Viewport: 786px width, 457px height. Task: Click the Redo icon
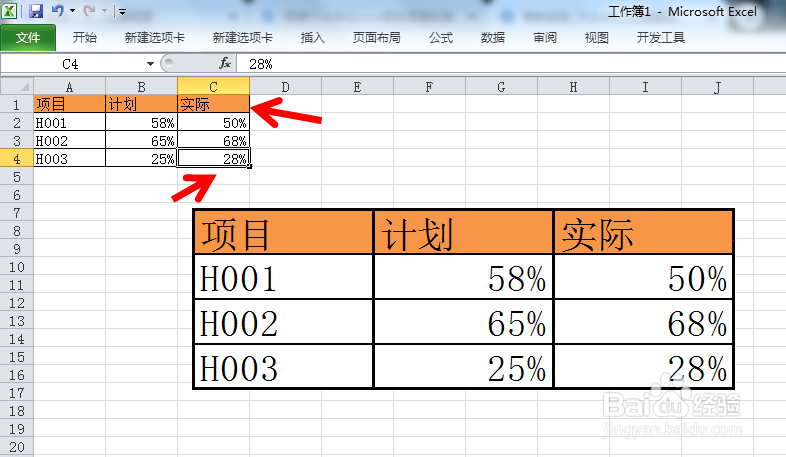89,11
